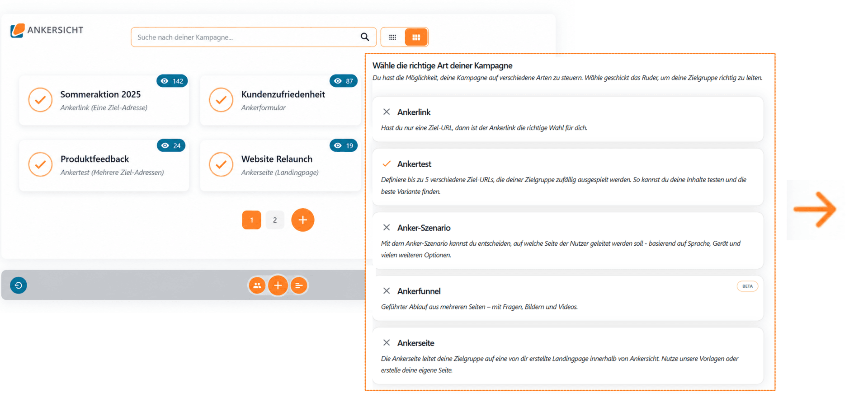Viewport: 868px width, 402px height.
Task: Open the users group icon in bottom bar
Action: [x=257, y=285]
